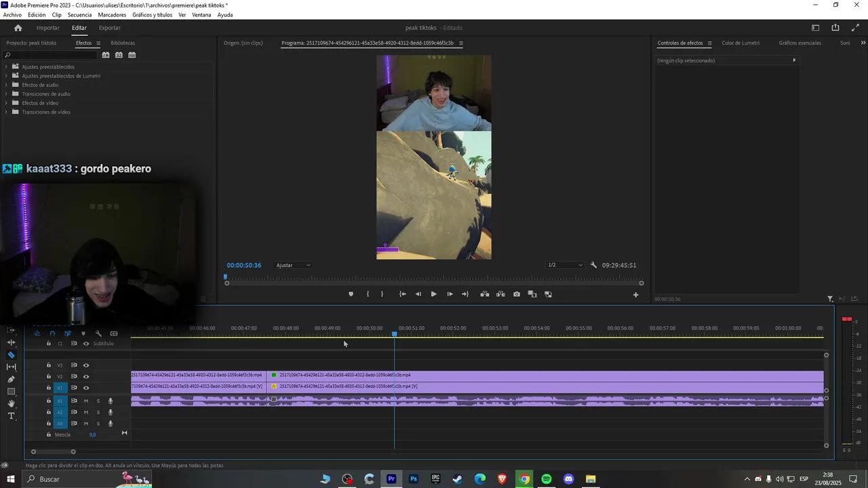The image size is (868, 488).
Task: Switch to the Color de Lumetri tab
Action: coord(741,43)
